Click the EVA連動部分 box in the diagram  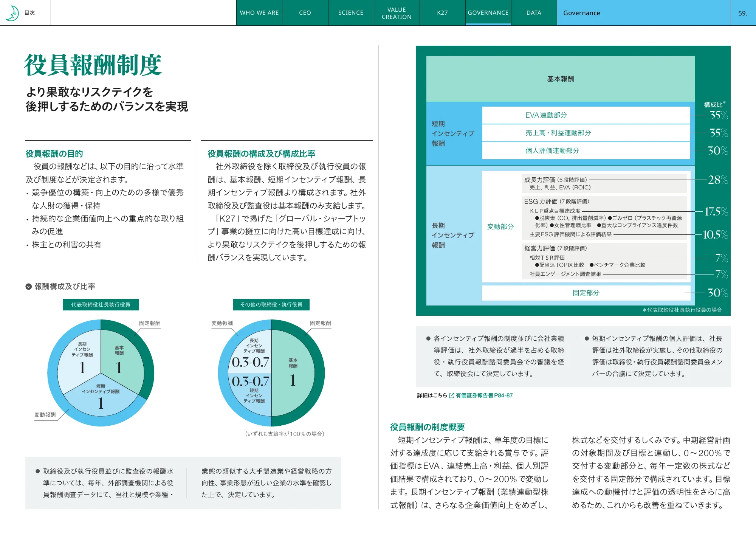tap(585, 115)
